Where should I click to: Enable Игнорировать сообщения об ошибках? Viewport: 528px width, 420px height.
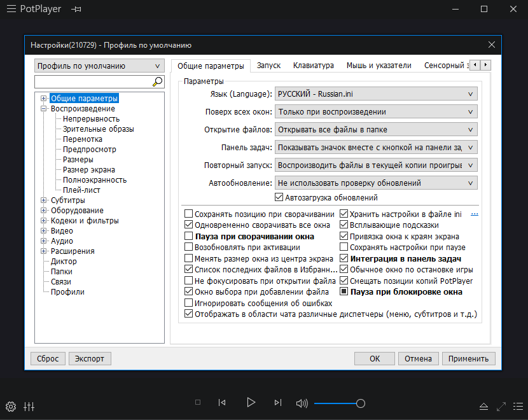coord(188,303)
